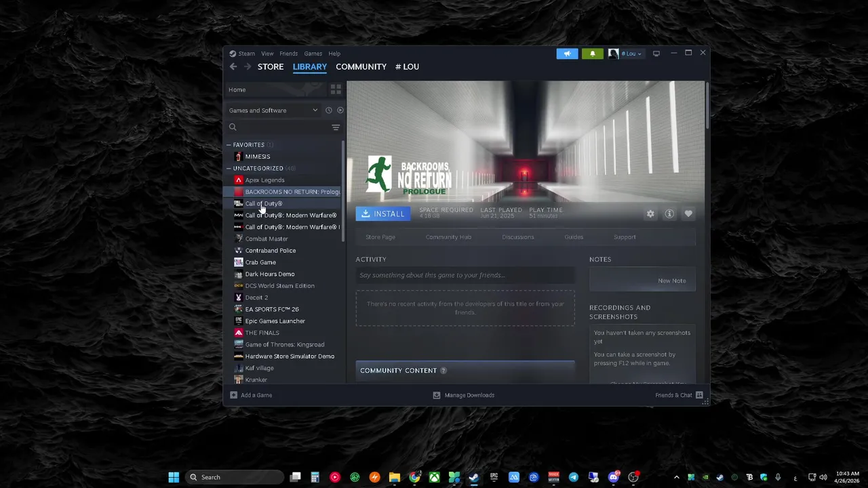Open Xbox app from taskbar
The image size is (868, 488).
click(434, 477)
